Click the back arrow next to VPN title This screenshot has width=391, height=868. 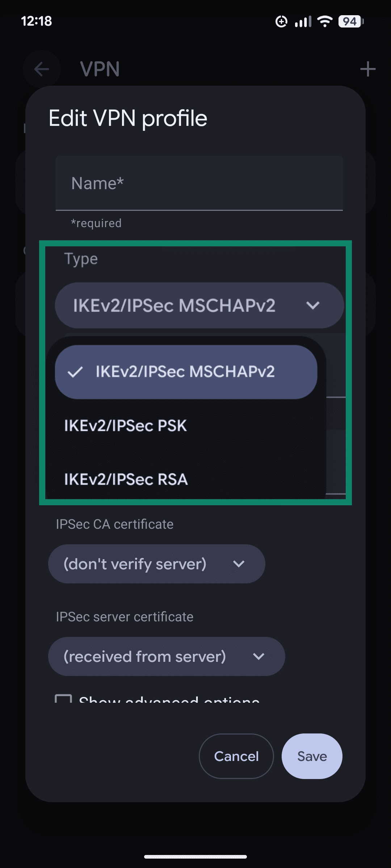41,69
